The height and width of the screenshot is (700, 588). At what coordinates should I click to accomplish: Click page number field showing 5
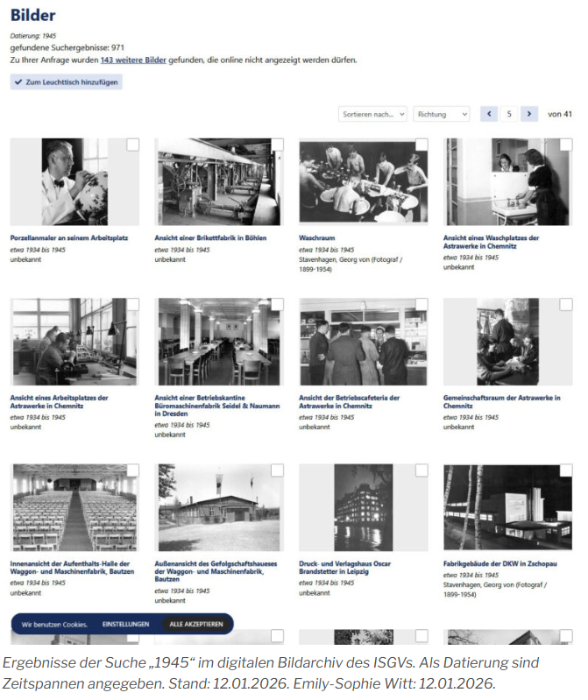pyautogui.click(x=509, y=114)
